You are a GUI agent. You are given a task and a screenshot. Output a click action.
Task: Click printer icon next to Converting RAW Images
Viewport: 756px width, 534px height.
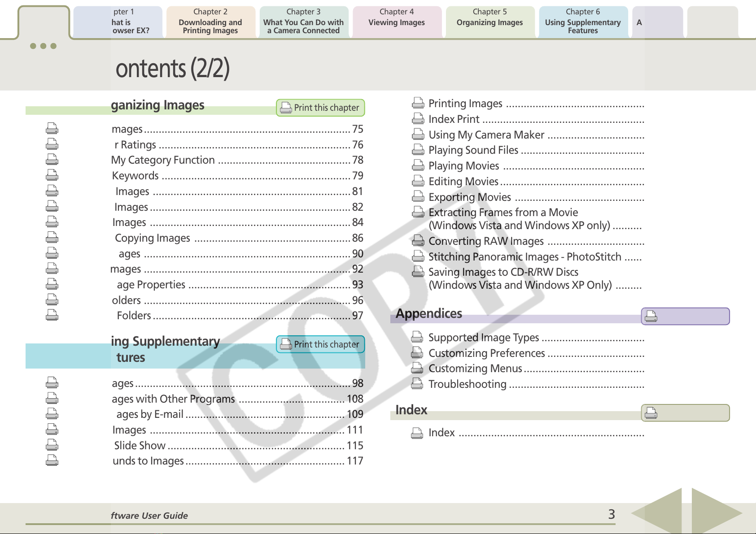click(x=418, y=241)
